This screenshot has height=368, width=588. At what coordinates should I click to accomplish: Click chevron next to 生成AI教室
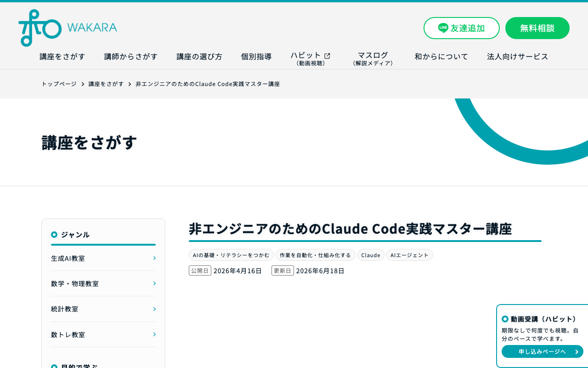click(154, 258)
